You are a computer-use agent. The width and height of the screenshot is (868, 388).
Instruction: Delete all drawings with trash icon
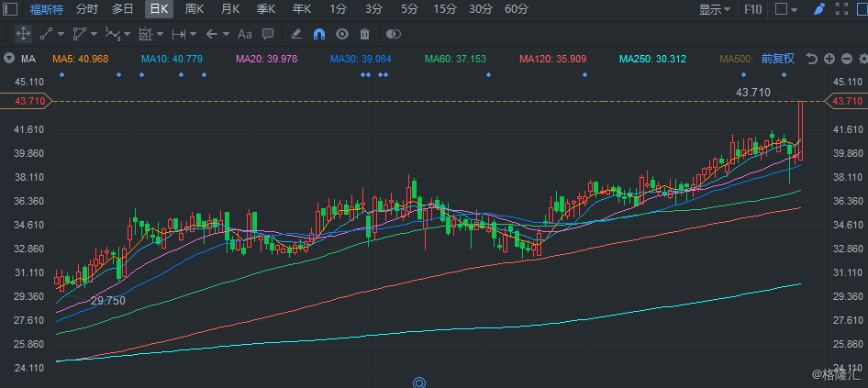pos(364,34)
